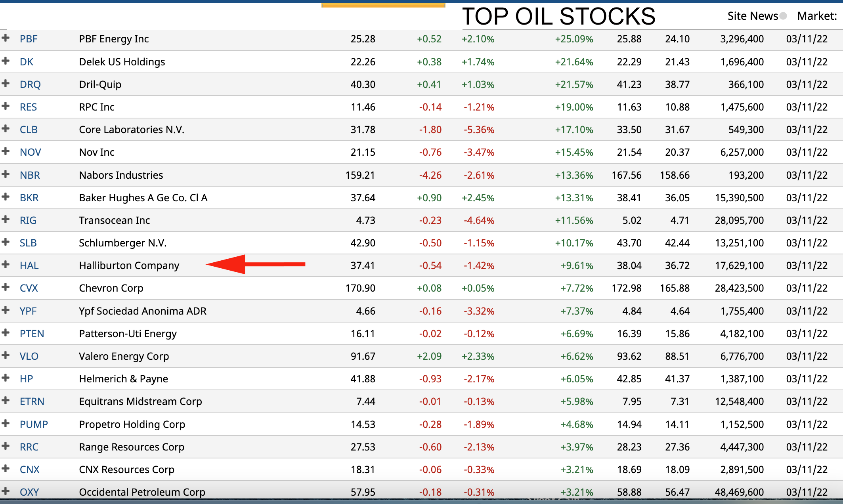The width and height of the screenshot is (843, 504).
Task: Expand the Halliburton row plus icon
Action: pos(6,264)
